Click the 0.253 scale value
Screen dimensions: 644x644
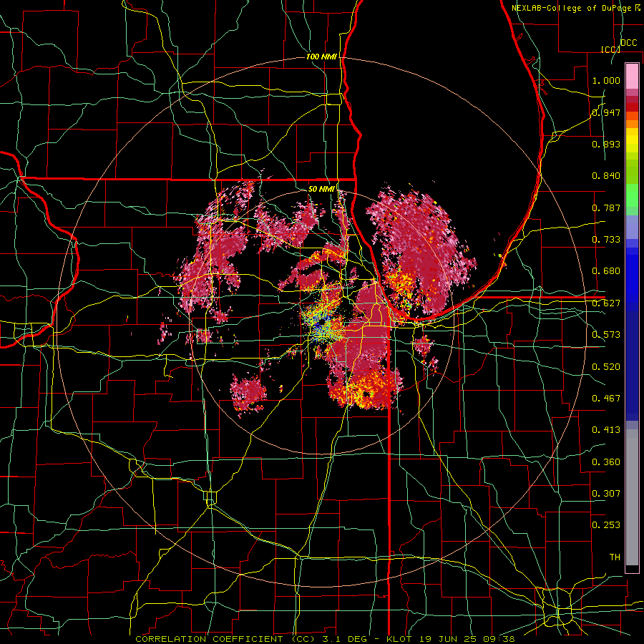(x=606, y=525)
